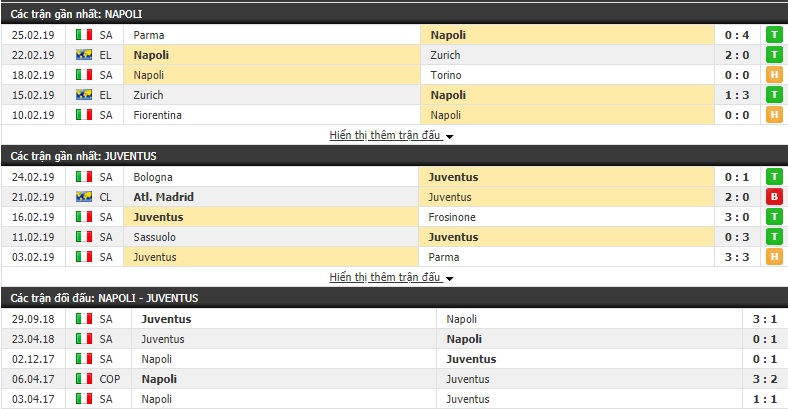Screen dimensions: 788x409
Task: Click the Italy flag on the 10.02.19 Fiorentina row
Action: tap(84, 115)
